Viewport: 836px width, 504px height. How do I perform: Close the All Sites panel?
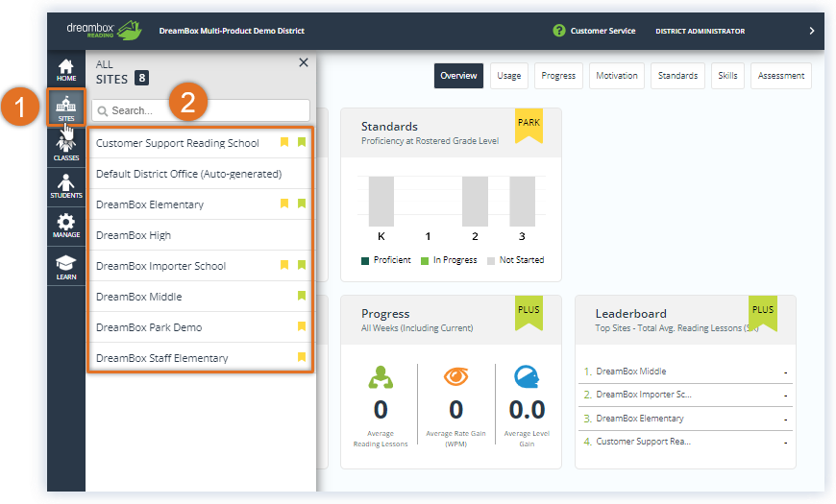[x=304, y=62]
